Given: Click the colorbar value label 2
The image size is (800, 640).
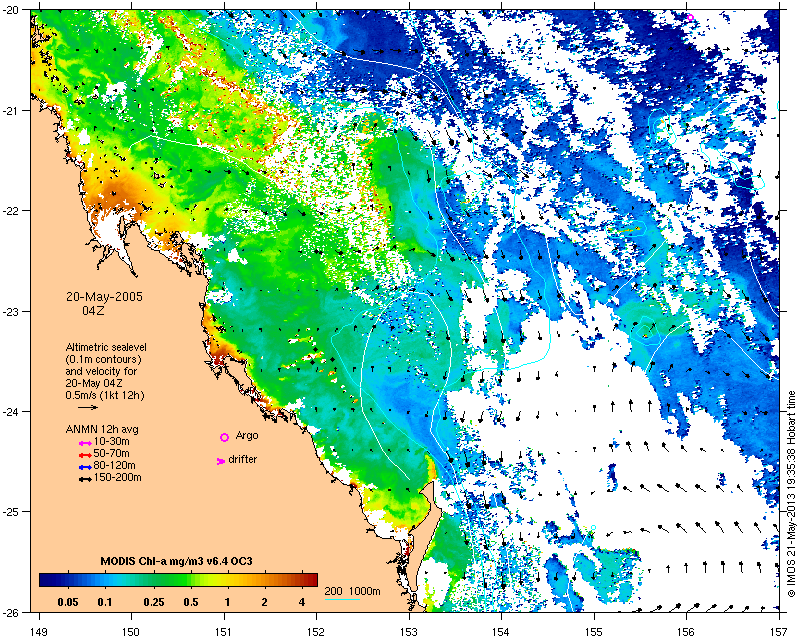Looking at the screenshot, I should [x=264, y=602].
